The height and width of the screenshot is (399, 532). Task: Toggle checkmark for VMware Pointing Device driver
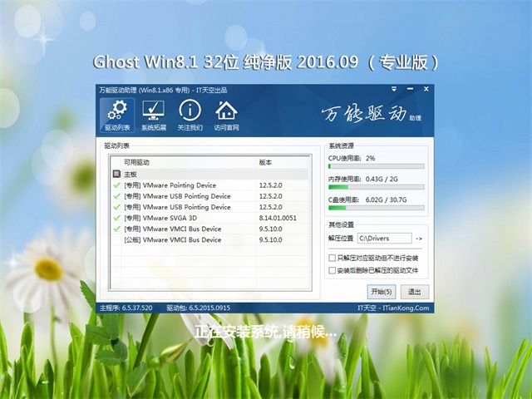pyautogui.click(x=116, y=185)
